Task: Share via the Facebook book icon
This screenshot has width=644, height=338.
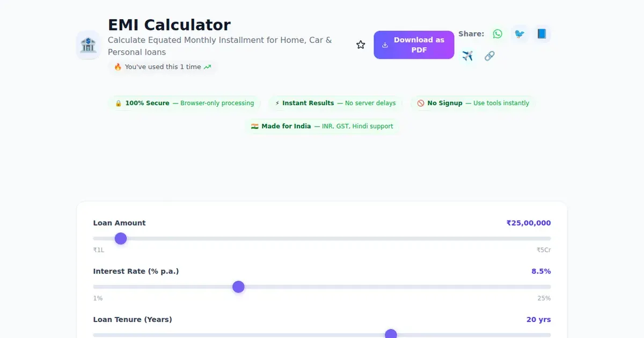Action: click(x=541, y=34)
